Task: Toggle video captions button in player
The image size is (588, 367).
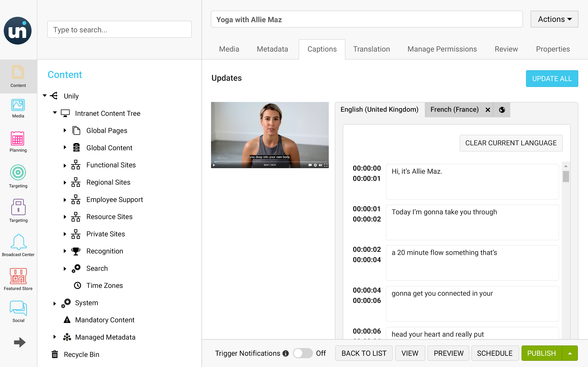Action: point(310,165)
